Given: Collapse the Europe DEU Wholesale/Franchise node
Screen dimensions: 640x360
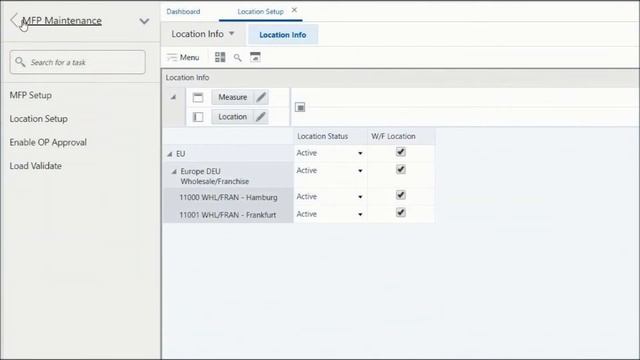Looking at the screenshot, I should (174, 172).
